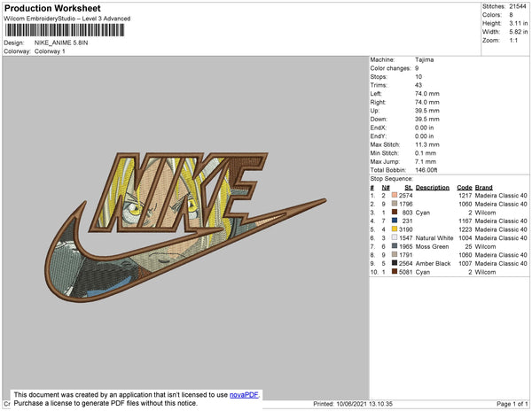Click the Production Worksheet title

pos(51,9)
